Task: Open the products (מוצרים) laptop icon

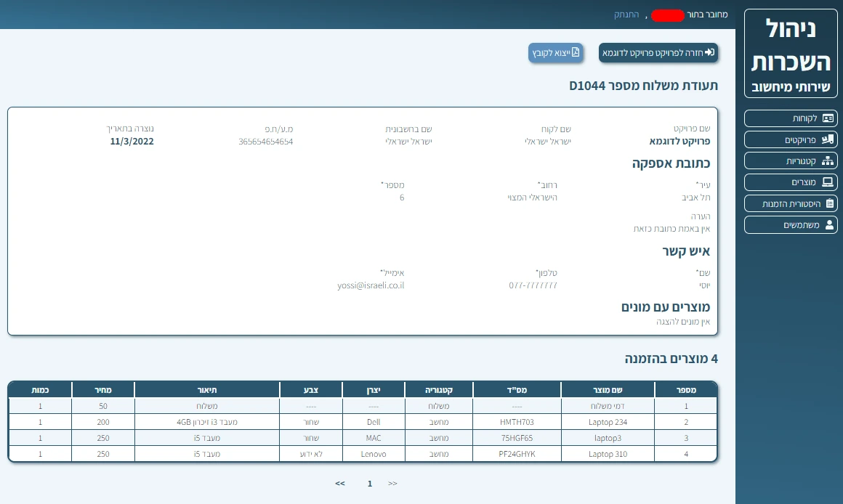Action: point(828,182)
